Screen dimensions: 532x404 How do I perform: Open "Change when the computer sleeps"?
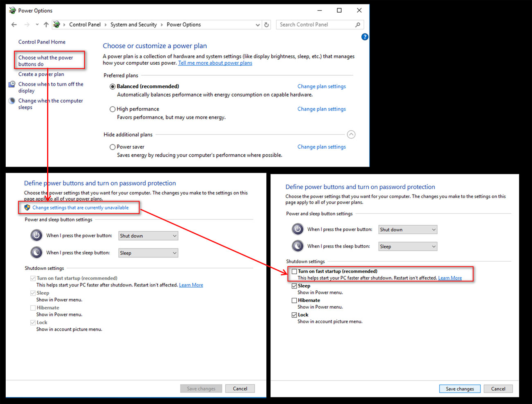tap(50, 104)
